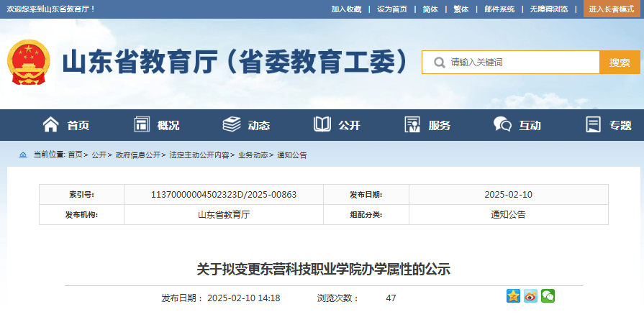Screen dimensions: 644x317
Task: Click the 山东省教育厅 issuing agency table cell
Action: point(224,214)
